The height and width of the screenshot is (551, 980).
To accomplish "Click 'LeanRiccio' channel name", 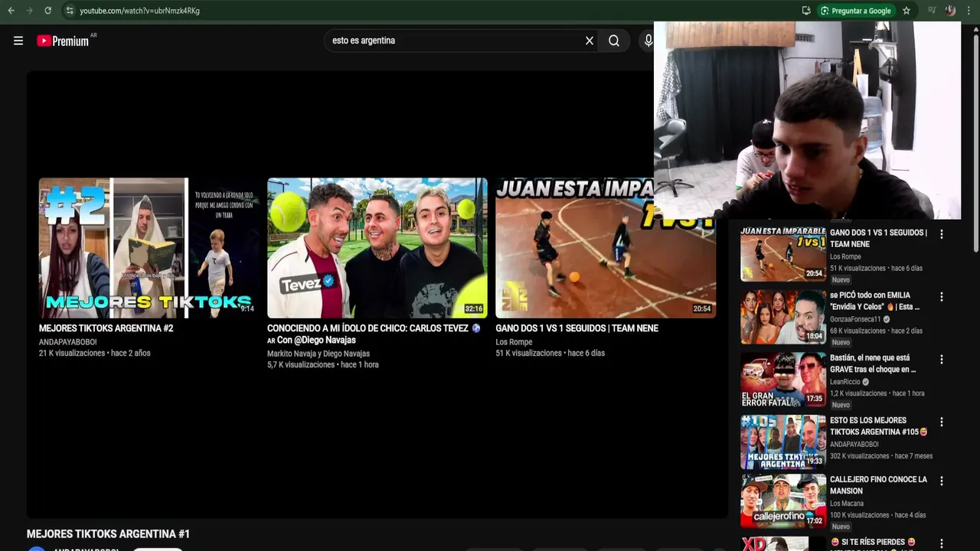I will (x=845, y=382).
